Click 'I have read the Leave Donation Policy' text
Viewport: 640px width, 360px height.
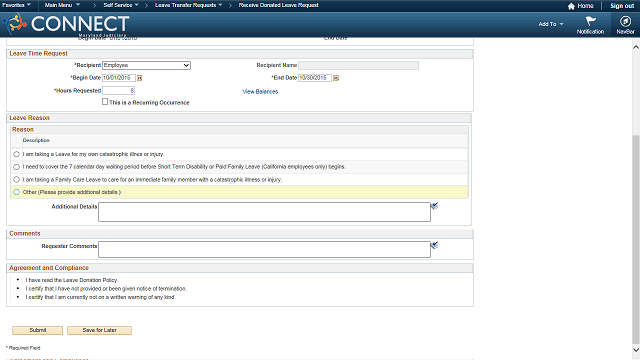[72, 280]
